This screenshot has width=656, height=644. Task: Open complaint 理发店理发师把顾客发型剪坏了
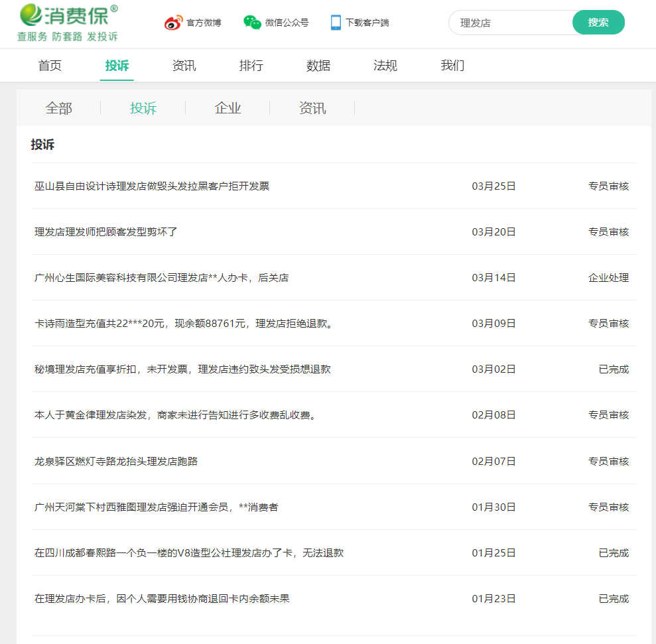click(x=106, y=232)
